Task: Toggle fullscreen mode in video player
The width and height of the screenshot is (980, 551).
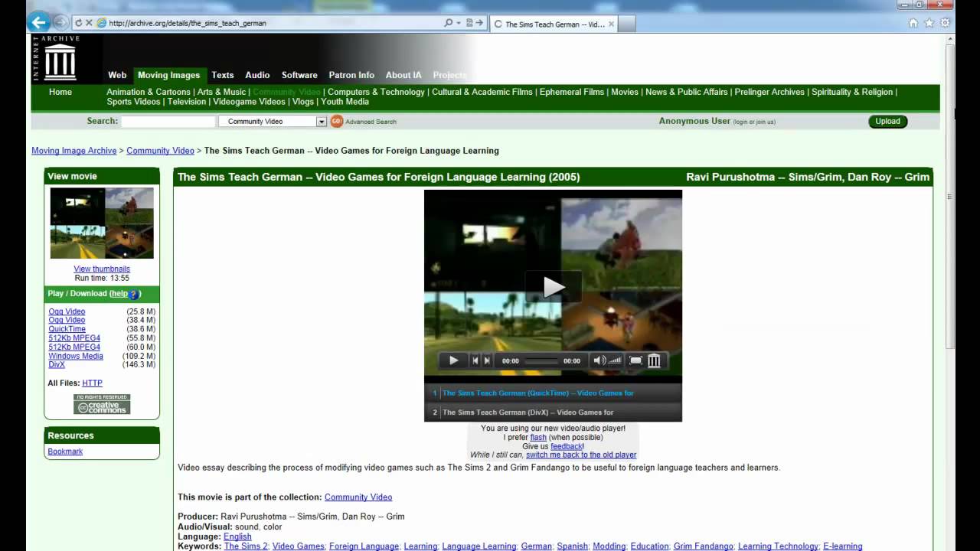Action: [635, 360]
